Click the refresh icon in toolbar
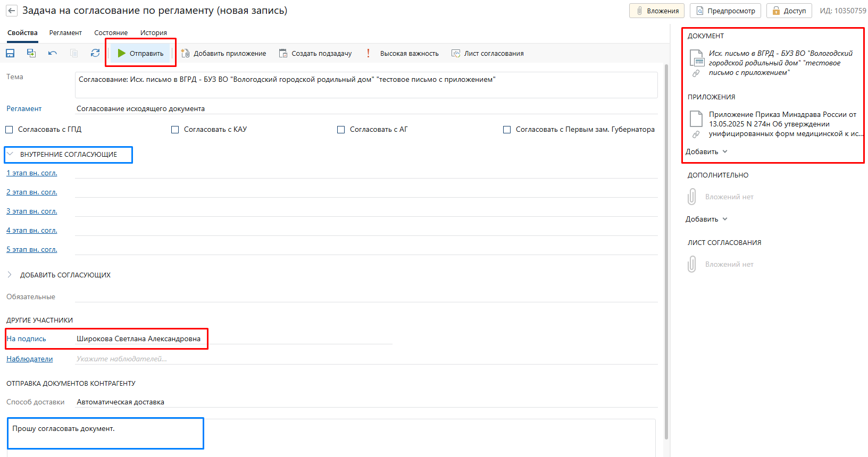The width and height of the screenshot is (868, 457). tap(95, 53)
